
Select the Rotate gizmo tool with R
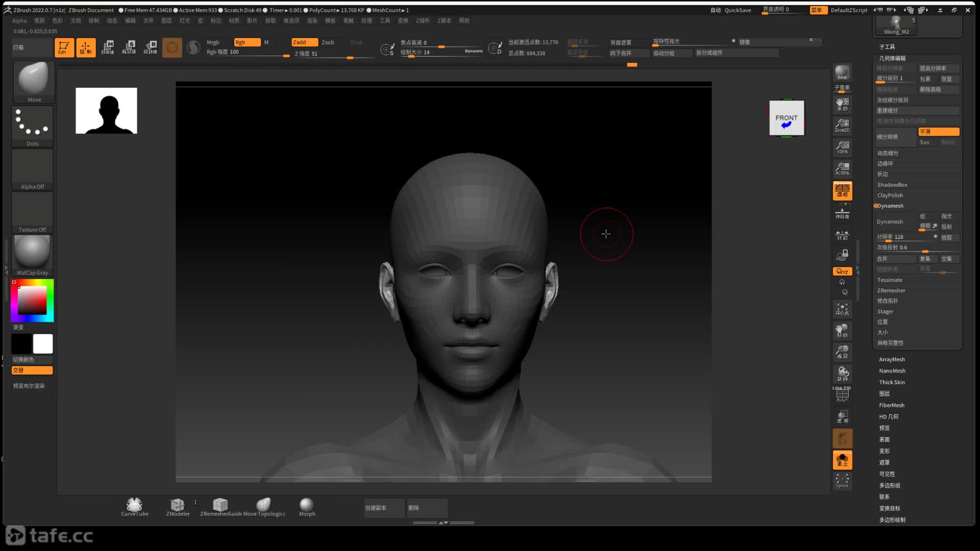pyautogui.click(x=151, y=47)
